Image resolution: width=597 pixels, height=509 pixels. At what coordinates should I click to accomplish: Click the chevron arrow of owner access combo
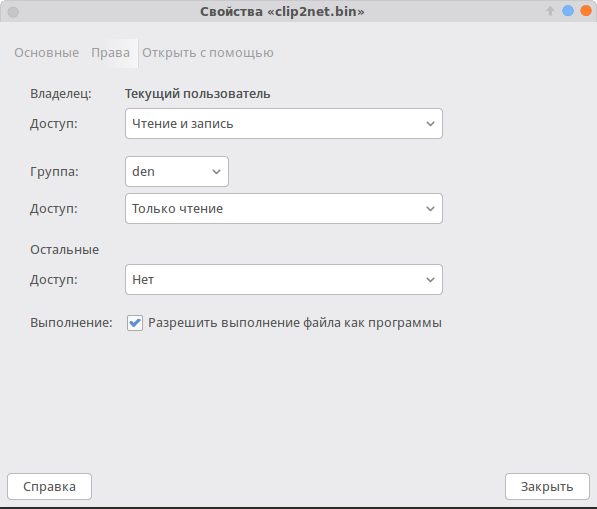pyautogui.click(x=430, y=124)
